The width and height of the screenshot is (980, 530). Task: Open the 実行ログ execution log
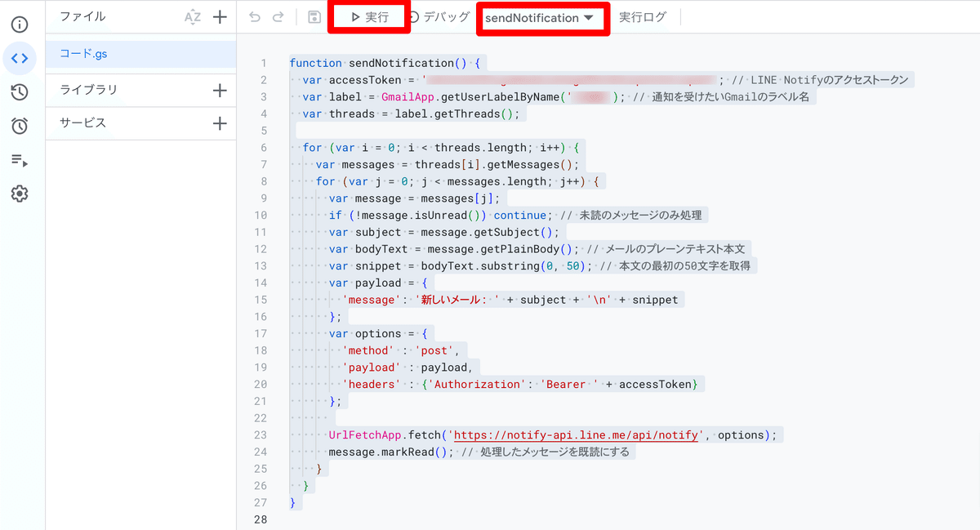(643, 17)
